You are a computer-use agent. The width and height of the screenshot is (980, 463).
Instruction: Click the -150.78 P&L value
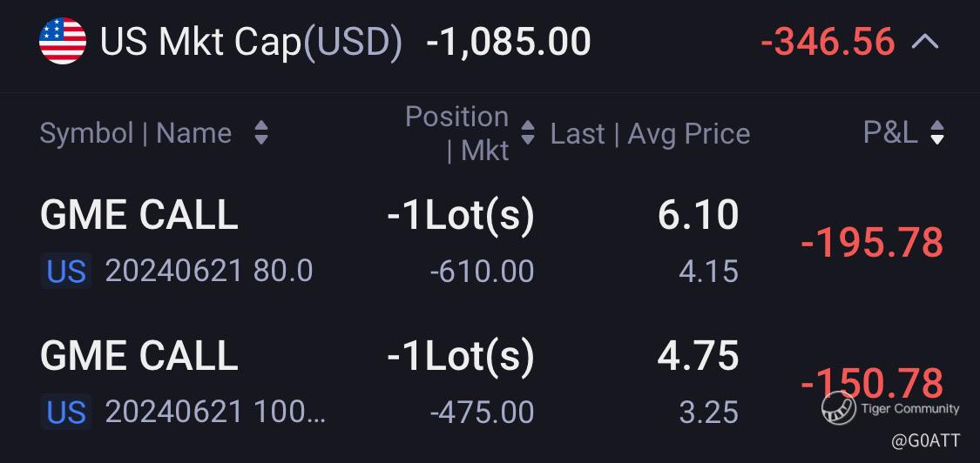tap(871, 383)
